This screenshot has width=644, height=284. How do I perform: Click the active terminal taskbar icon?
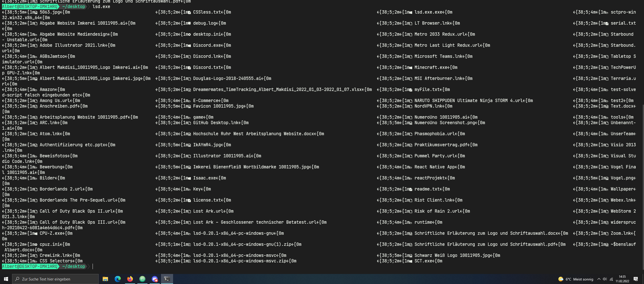[167, 279]
